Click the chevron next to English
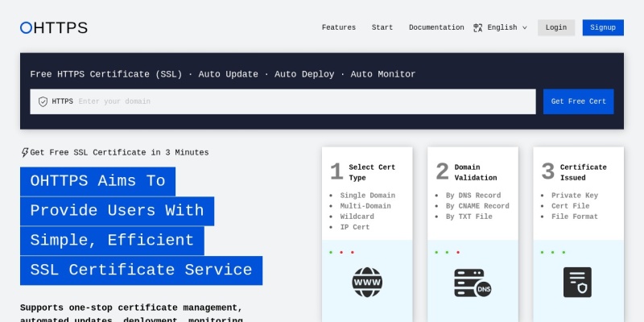 525,27
